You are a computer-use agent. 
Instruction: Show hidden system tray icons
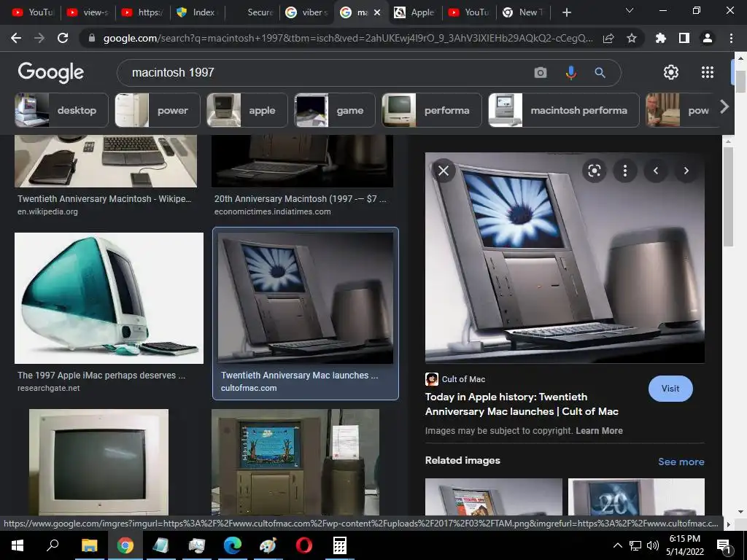(x=617, y=545)
